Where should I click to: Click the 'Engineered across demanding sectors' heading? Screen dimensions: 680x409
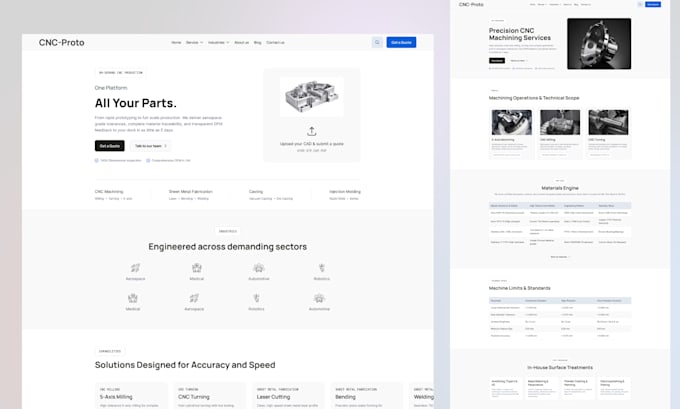228,247
